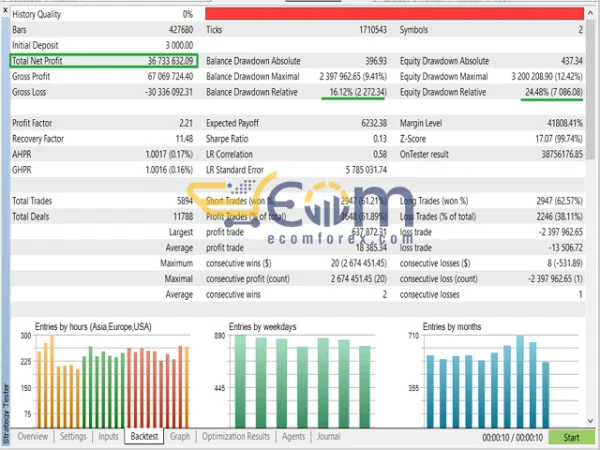
Task: Click LR Standard Error value 5 785 031.74
Action: tap(366, 170)
